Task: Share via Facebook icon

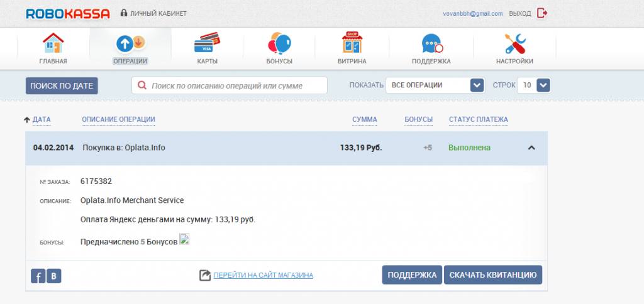Action: point(38,275)
